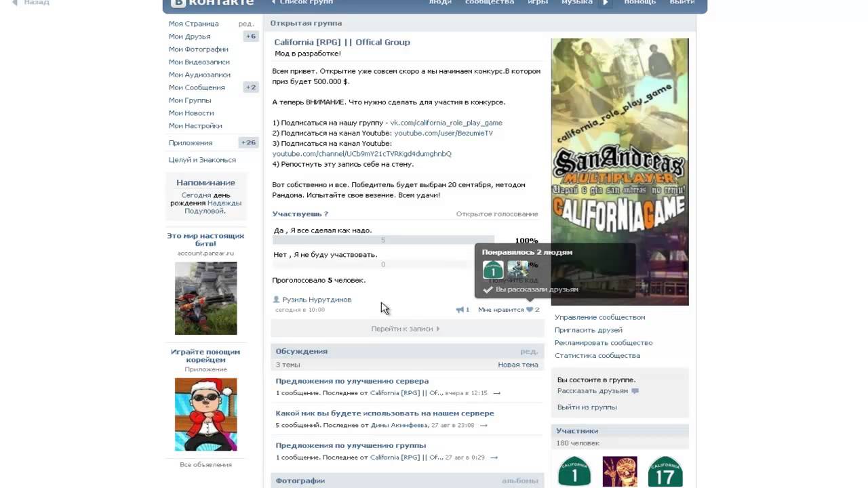This screenshot has width=868, height=488.
Task: Click the VKontakte logo in the header
Action: coord(212,3)
